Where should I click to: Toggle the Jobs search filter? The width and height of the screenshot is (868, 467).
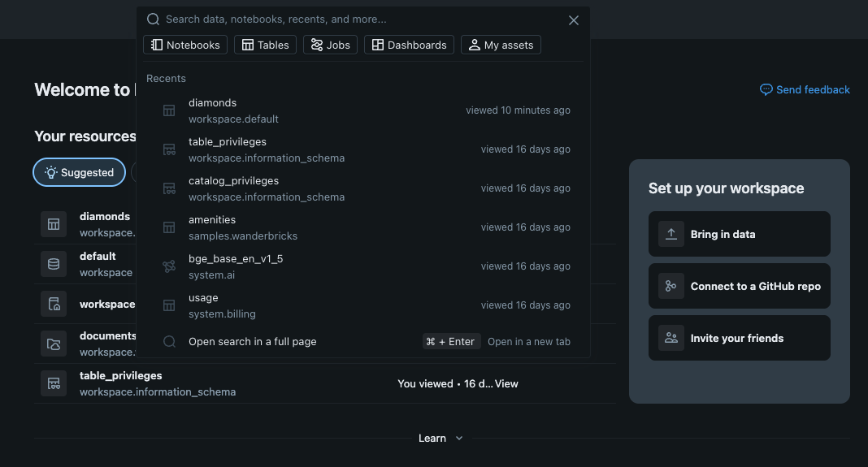[330, 45]
